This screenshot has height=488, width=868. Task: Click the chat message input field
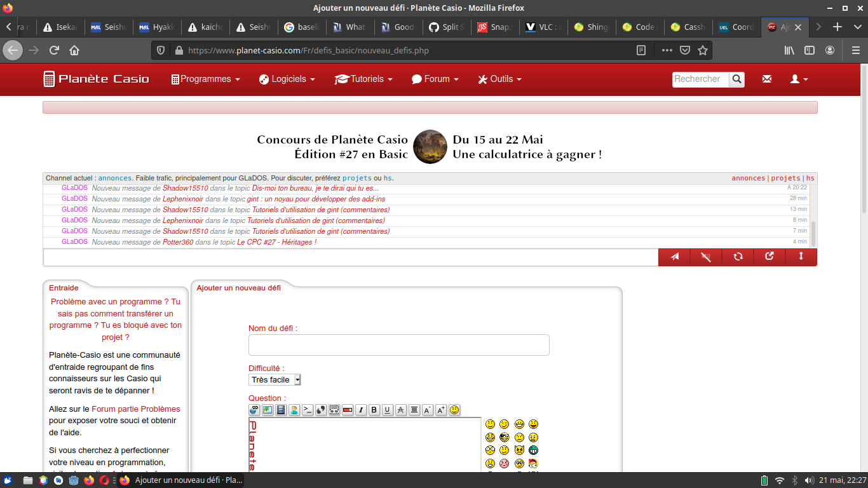coord(351,257)
